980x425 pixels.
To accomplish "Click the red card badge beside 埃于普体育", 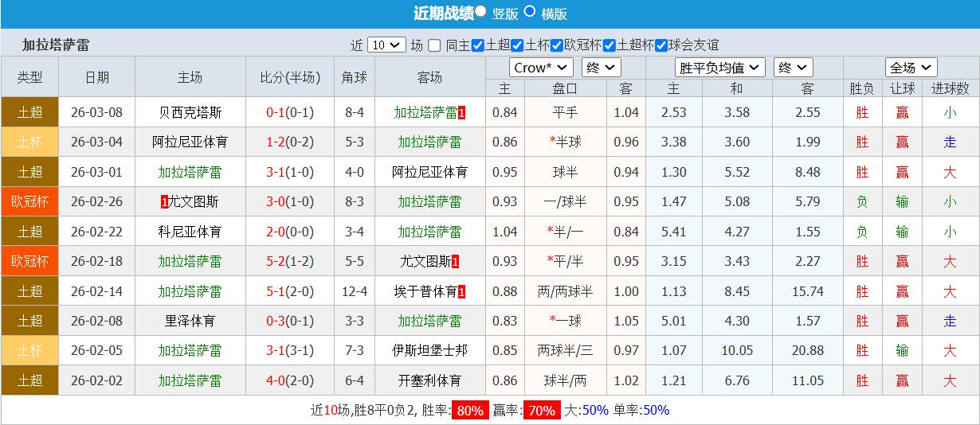I will (461, 292).
